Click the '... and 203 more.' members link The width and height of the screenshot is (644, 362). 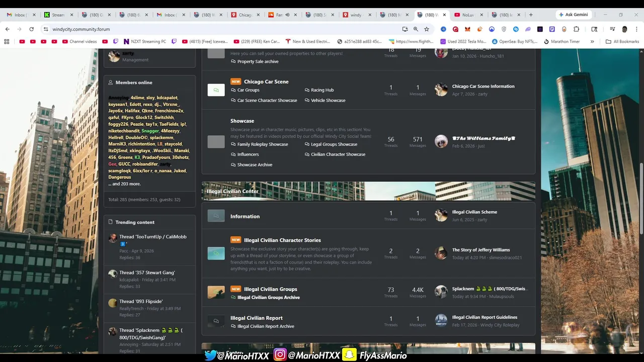pos(124,184)
